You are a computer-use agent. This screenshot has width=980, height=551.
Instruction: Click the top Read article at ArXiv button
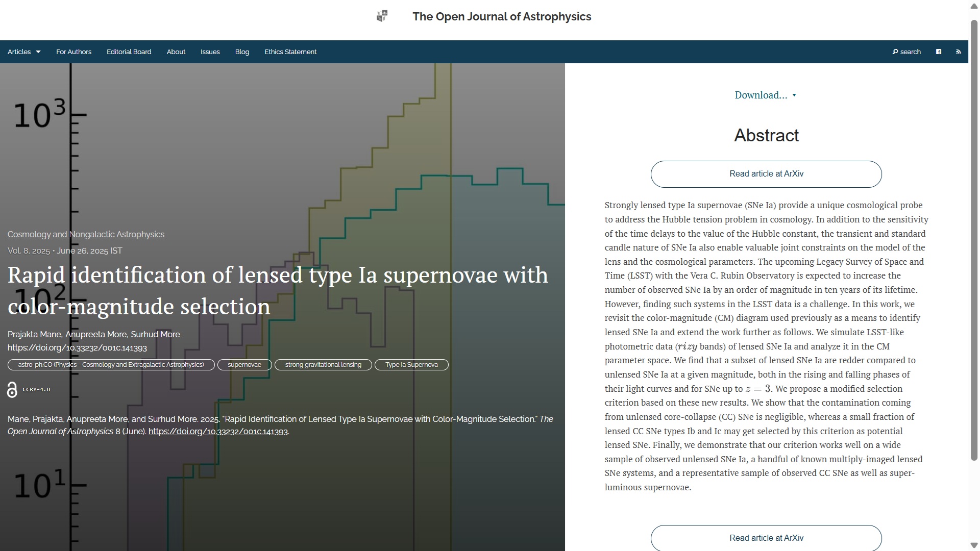[x=766, y=174]
